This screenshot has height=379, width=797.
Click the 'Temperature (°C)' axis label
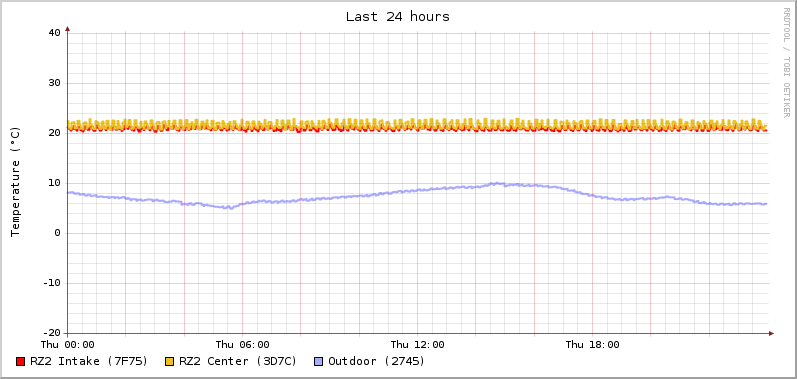pos(16,182)
